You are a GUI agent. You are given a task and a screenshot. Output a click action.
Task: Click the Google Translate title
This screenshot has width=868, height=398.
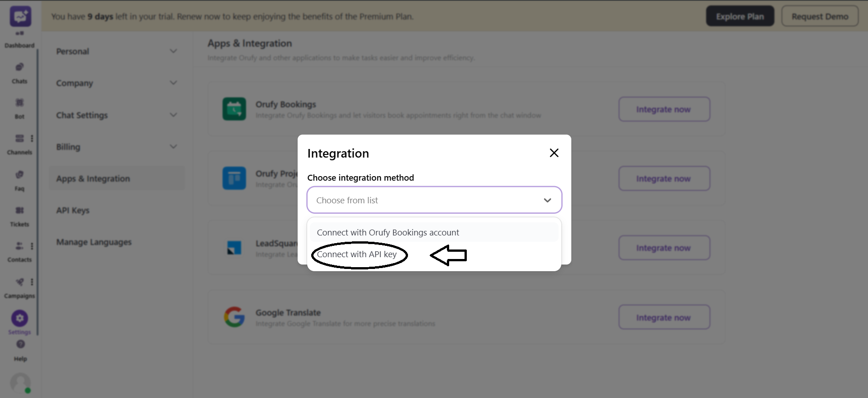click(x=288, y=312)
